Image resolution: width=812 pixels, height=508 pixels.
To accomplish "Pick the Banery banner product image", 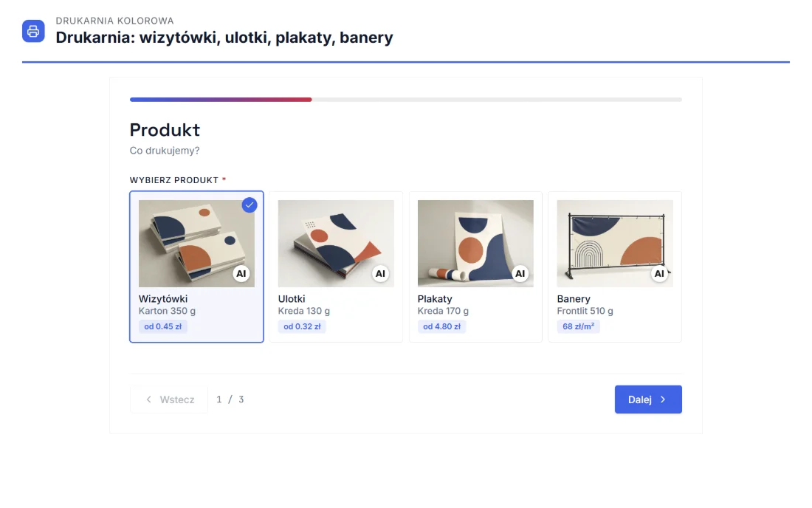I will point(615,244).
